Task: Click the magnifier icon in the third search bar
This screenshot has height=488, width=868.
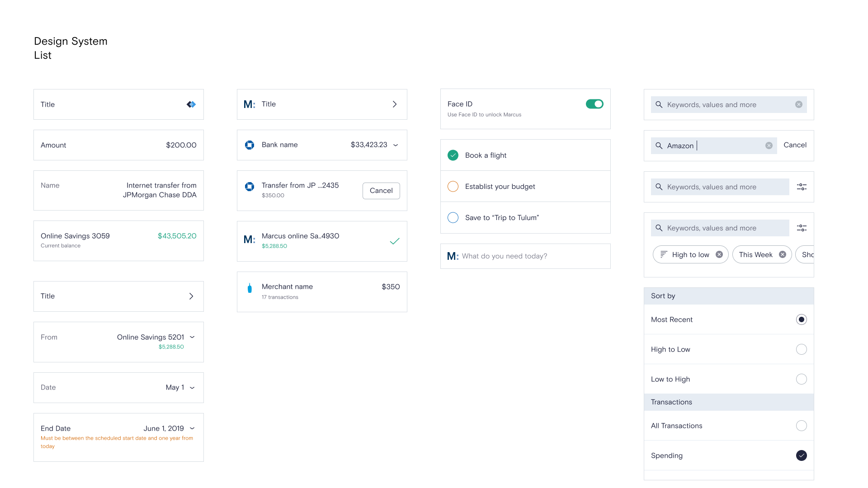Action: click(659, 187)
